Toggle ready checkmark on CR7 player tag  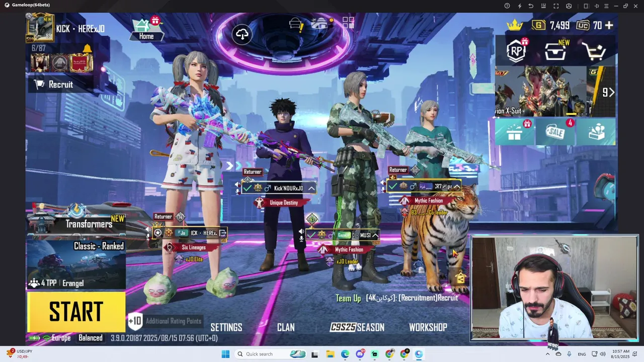393,187
